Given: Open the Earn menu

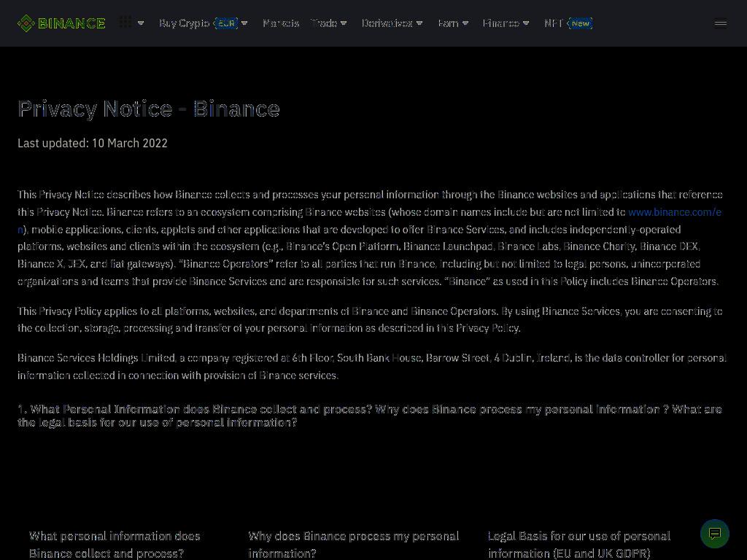Looking at the screenshot, I should click(x=449, y=23).
